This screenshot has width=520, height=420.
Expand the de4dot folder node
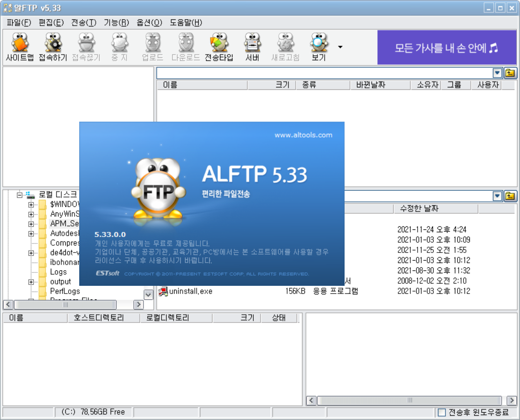pyautogui.click(x=31, y=253)
